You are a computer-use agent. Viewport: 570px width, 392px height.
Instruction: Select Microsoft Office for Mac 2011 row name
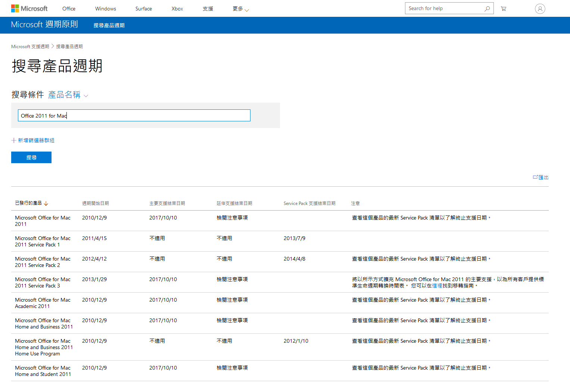43,221
